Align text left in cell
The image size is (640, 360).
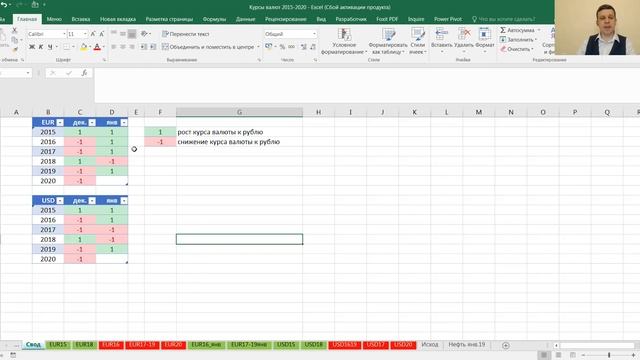[114, 47]
